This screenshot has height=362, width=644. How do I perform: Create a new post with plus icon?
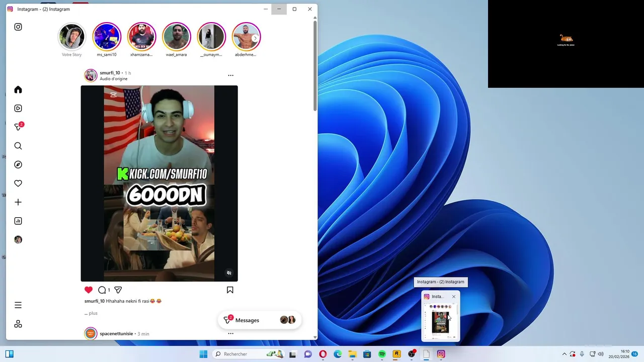[18, 202]
